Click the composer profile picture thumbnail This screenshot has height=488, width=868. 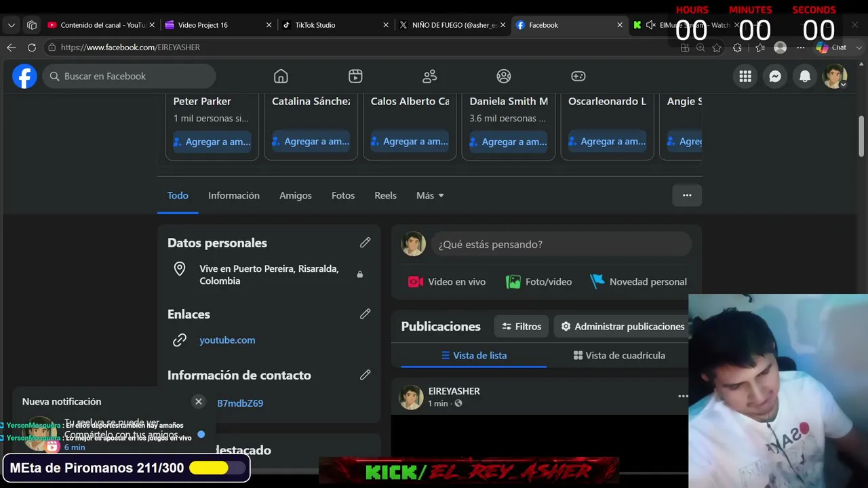(x=414, y=244)
